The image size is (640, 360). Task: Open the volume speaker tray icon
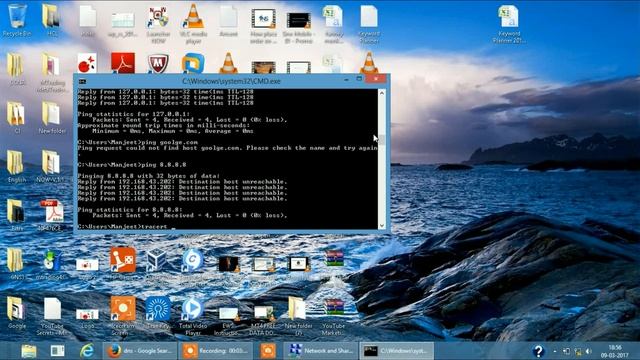point(589,351)
